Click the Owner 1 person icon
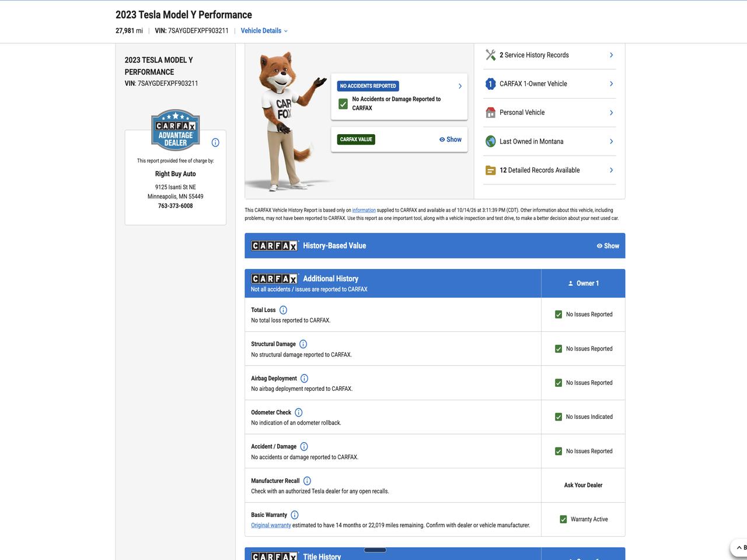747x560 pixels. [x=571, y=283]
